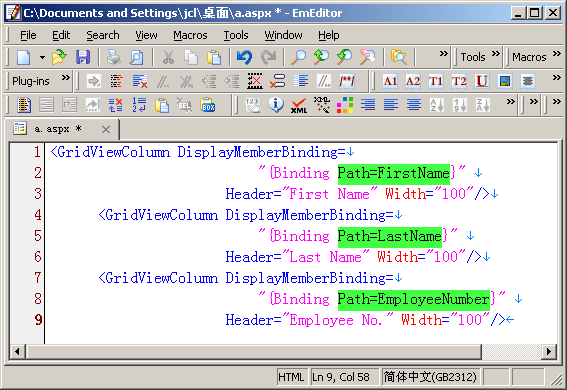Screen dimensions: 567x390
Task: Click the Macros toolbar label
Action: [529, 57]
